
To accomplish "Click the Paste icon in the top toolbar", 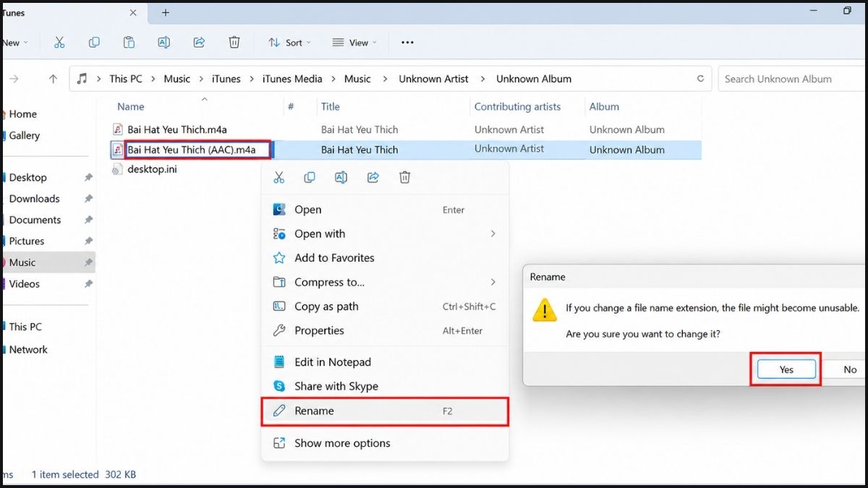I will (x=129, y=43).
